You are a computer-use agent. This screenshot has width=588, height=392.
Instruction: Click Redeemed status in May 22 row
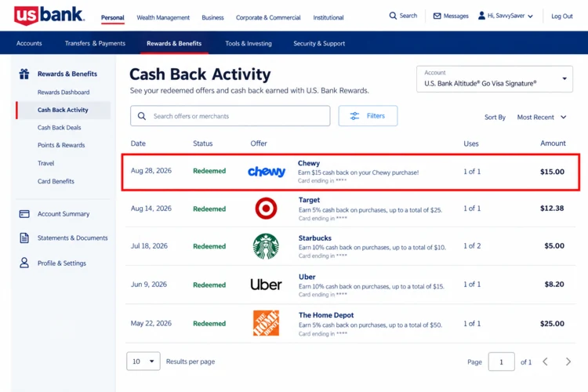tap(209, 323)
